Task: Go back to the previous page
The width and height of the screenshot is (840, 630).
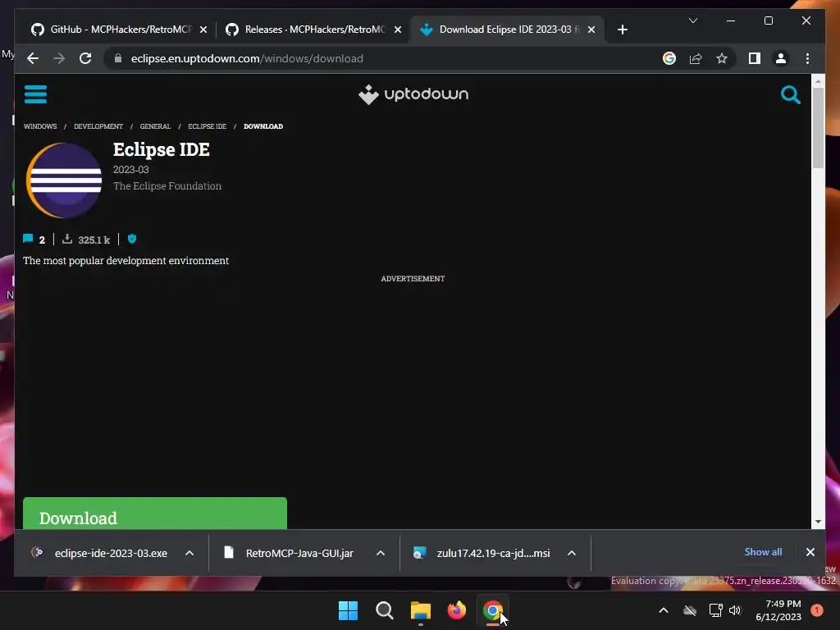Action: [x=33, y=58]
